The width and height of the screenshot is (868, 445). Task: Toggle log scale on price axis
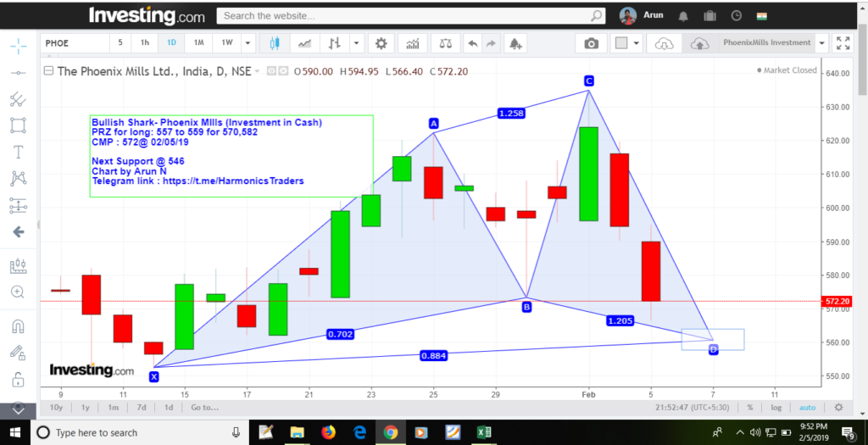pos(775,408)
